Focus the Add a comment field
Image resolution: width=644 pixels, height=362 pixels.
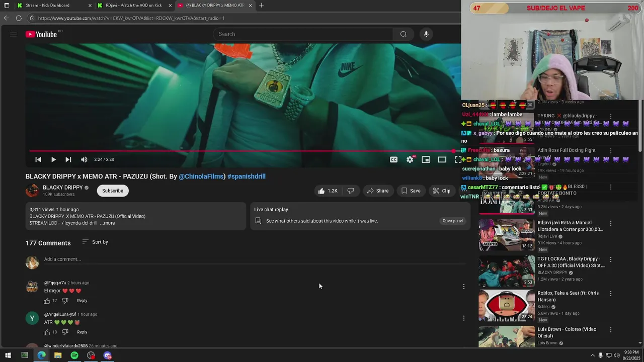point(255,259)
